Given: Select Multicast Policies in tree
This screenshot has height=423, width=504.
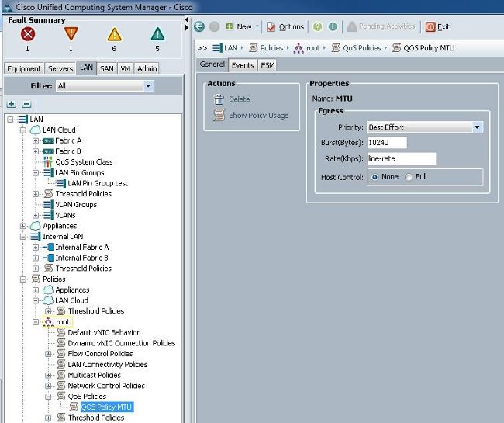Looking at the screenshot, I should click(95, 375).
